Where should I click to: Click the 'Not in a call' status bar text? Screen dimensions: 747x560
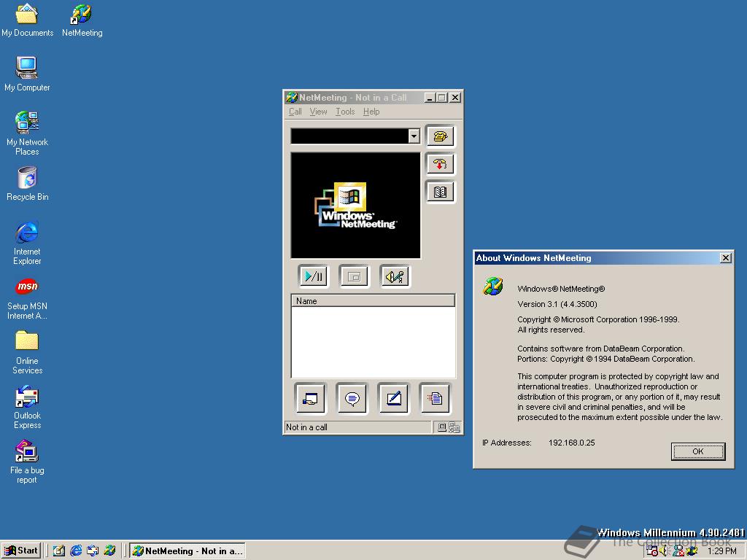[306, 427]
